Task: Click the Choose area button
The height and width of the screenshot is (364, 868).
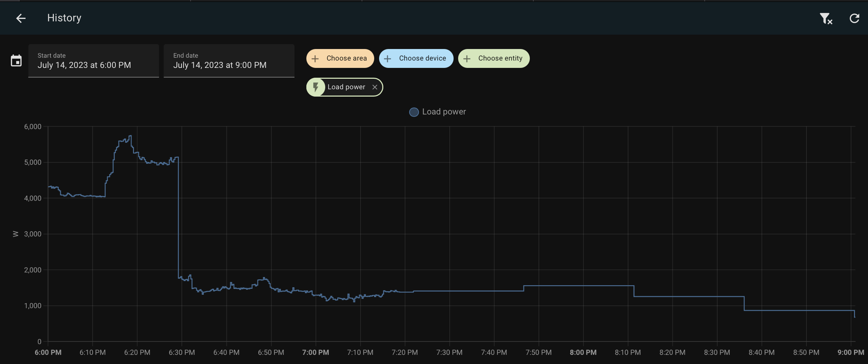Action: tap(340, 58)
